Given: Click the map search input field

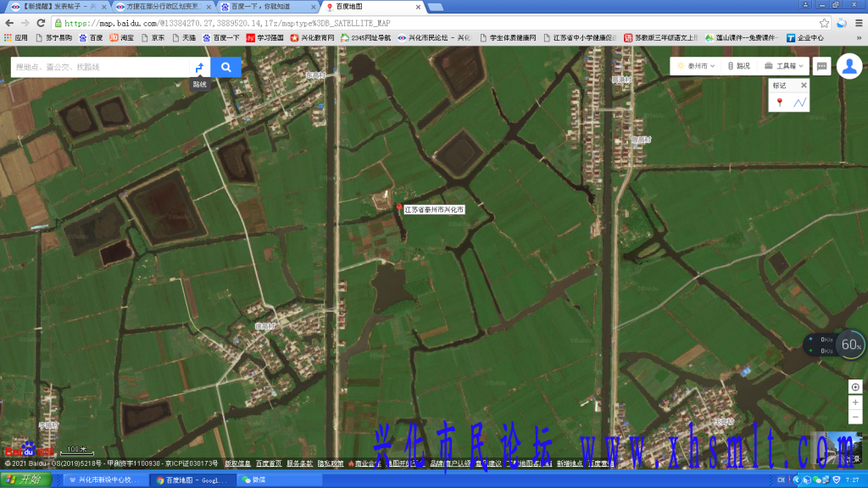Looking at the screenshot, I should pyautogui.click(x=101, y=67).
